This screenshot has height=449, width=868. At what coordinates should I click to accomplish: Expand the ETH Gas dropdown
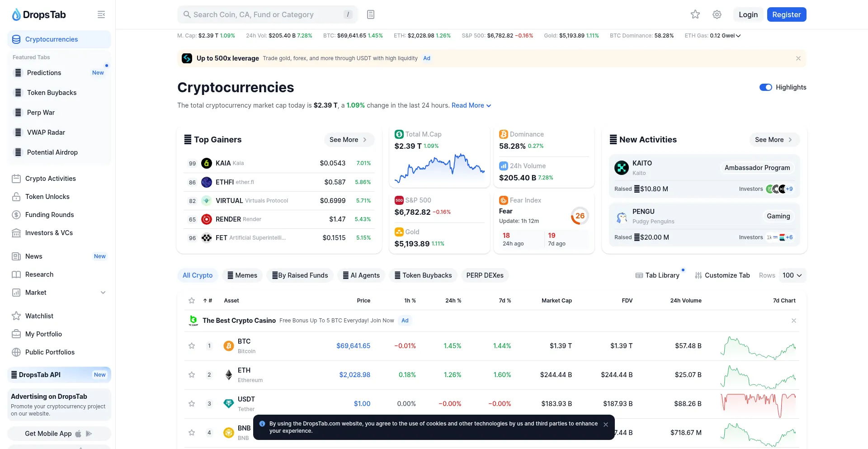pyautogui.click(x=738, y=36)
